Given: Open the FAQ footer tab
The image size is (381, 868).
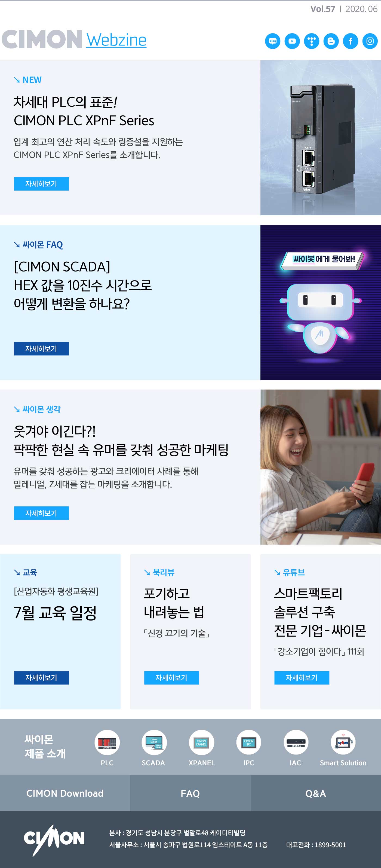Looking at the screenshot, I should click(x=190, y=793).
